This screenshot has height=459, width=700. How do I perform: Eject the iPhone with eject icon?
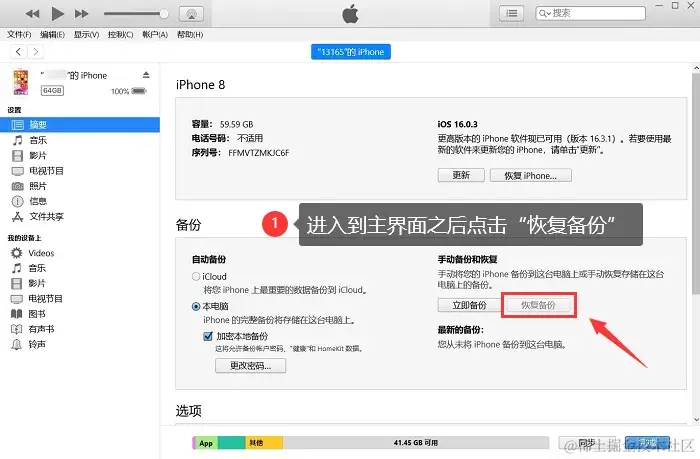[x=146, y=75]
